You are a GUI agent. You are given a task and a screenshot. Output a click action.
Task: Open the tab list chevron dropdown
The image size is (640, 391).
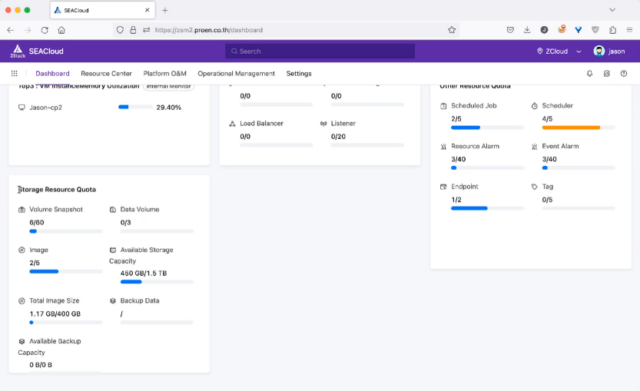(x=612, y=10)
